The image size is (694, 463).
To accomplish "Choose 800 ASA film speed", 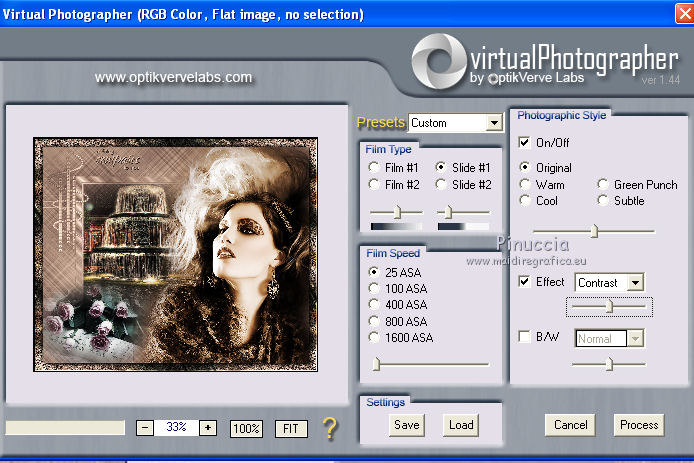I will (374, 321).
